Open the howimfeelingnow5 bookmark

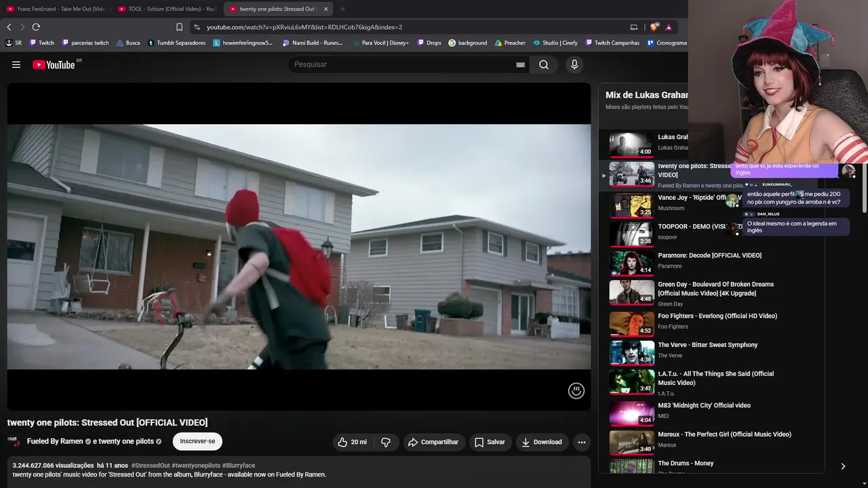tap(243, 43)
